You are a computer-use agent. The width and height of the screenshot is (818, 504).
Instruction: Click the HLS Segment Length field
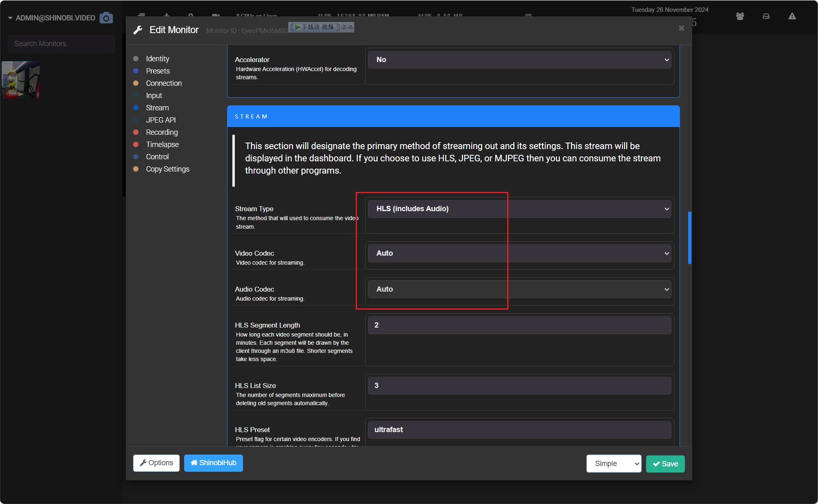tap(519, 325)
